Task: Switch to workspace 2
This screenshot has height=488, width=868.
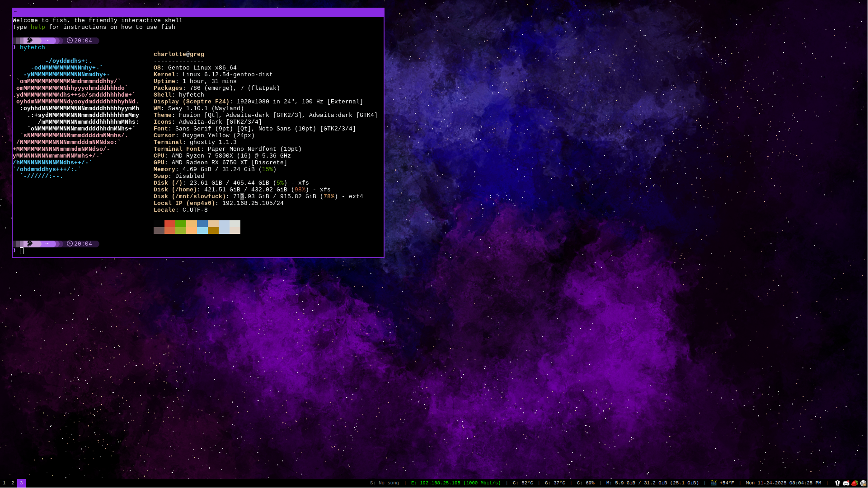Action: [13, 483]
